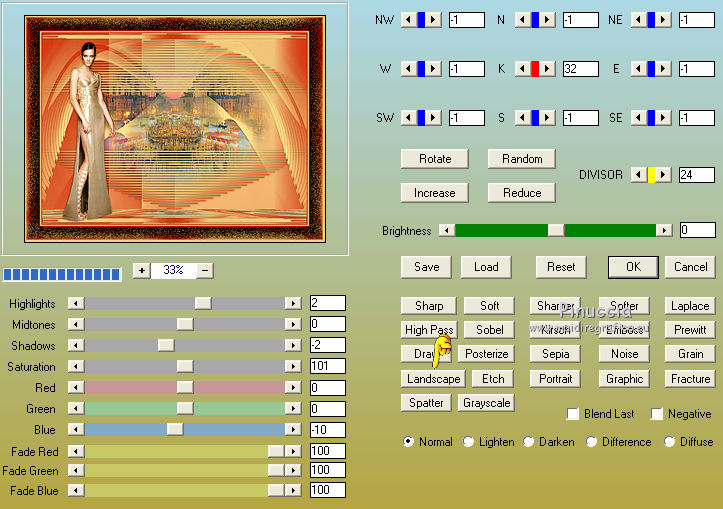
Task: Decrease the SE kernel value arrow
Action: 639,118
